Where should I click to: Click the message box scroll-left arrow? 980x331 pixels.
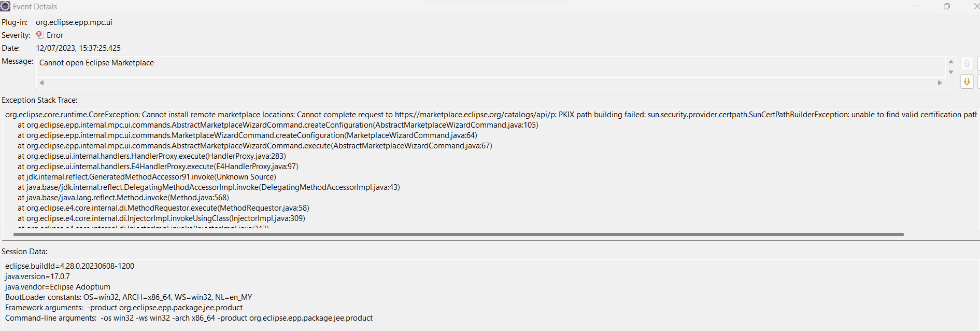(41, 82)
